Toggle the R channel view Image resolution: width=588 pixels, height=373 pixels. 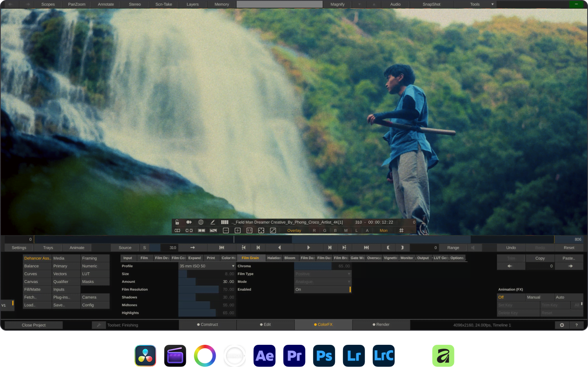point(314,230)
